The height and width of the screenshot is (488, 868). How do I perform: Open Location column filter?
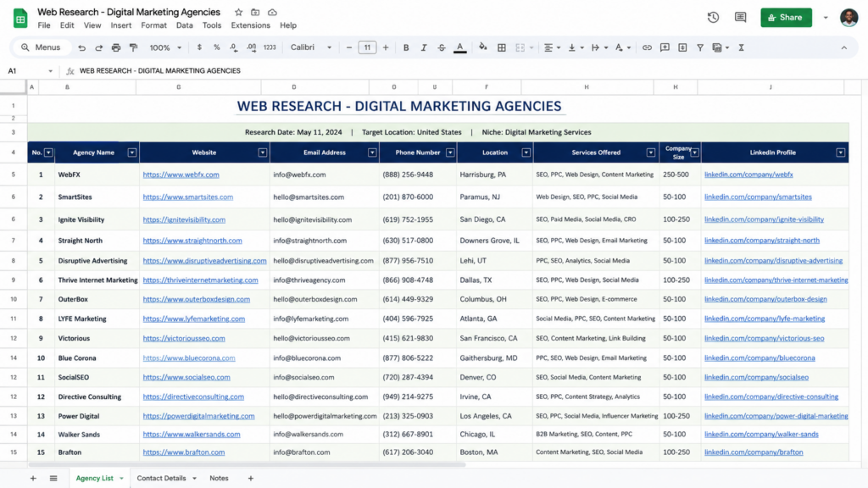pos(526,152)
